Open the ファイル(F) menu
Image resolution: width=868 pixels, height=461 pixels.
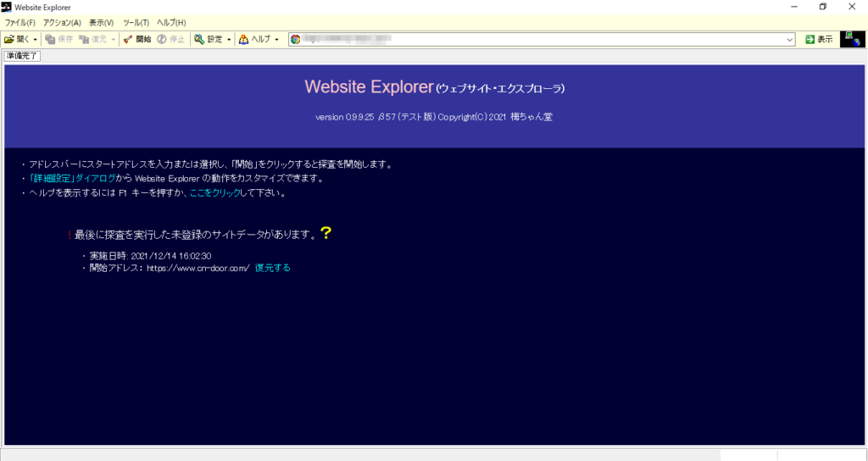(x=20, y=23)
